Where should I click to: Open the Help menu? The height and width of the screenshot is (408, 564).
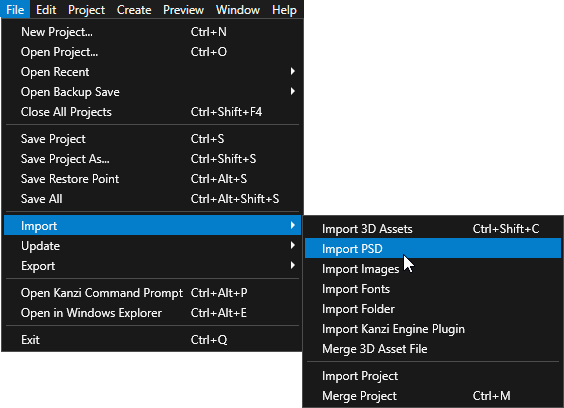[284, 10]
